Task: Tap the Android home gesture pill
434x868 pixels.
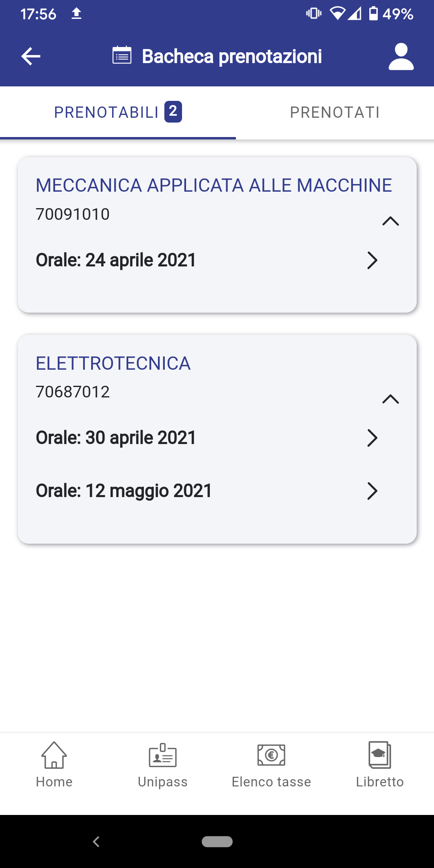Action: (x=217, y=841)
